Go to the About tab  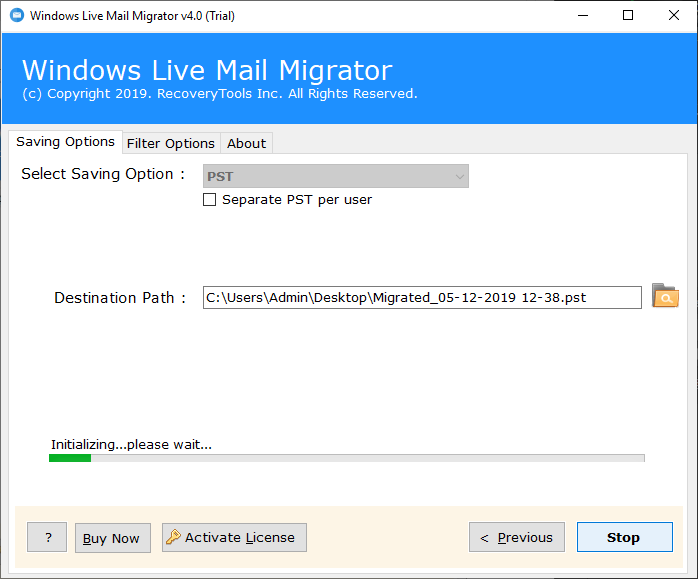pyautogui.click(x=247, y=143)
